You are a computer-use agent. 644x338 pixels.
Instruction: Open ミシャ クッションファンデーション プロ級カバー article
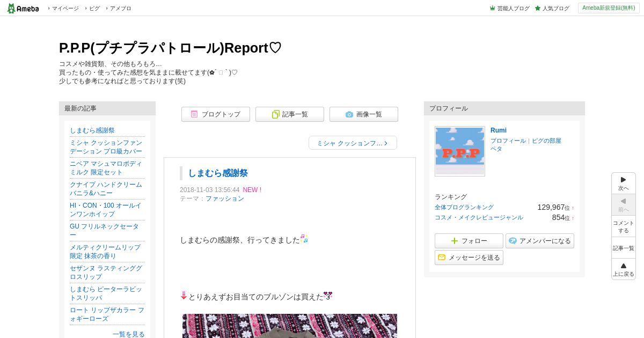pos(106,147)
